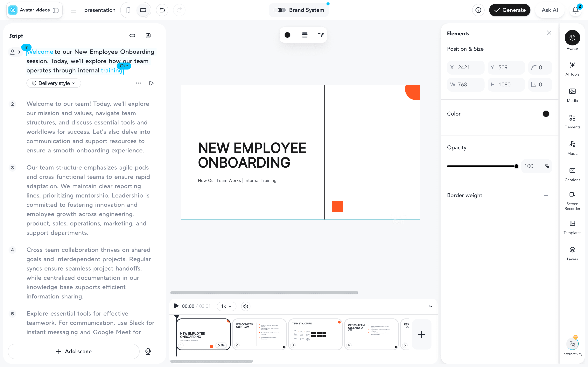Click the black Color swatch
Image resolution: width=588 pixels, height=367 pixels.
click(546, 114)
